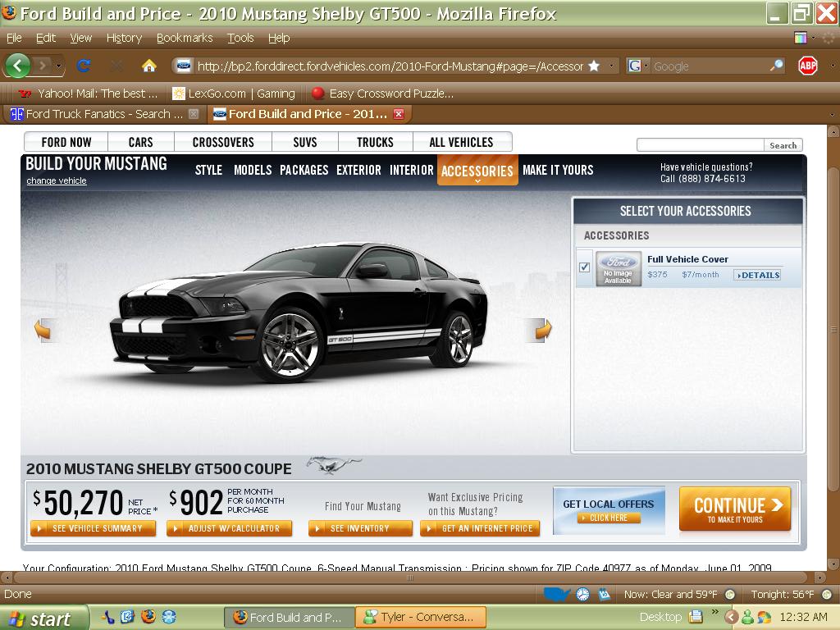Screen dimensions: 840x630
Task: Click the Ford no-image thumbnail for Full Vehicle Cover
Action: (x=619, y=268)
